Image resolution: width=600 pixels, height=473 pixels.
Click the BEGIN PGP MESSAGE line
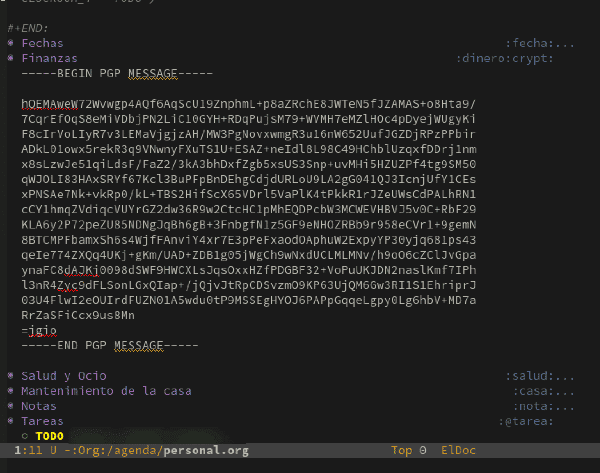pyautogui.click(x=117, y=73)
